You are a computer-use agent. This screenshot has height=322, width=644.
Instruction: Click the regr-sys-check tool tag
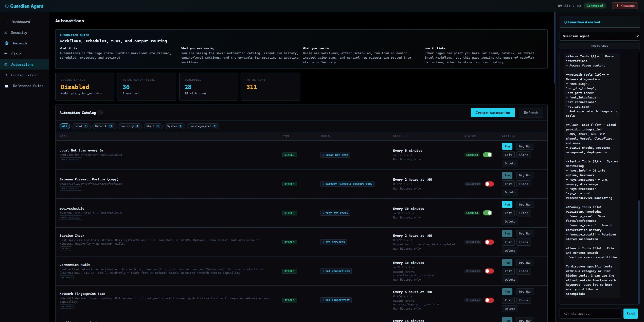click(x=335, y=213)
